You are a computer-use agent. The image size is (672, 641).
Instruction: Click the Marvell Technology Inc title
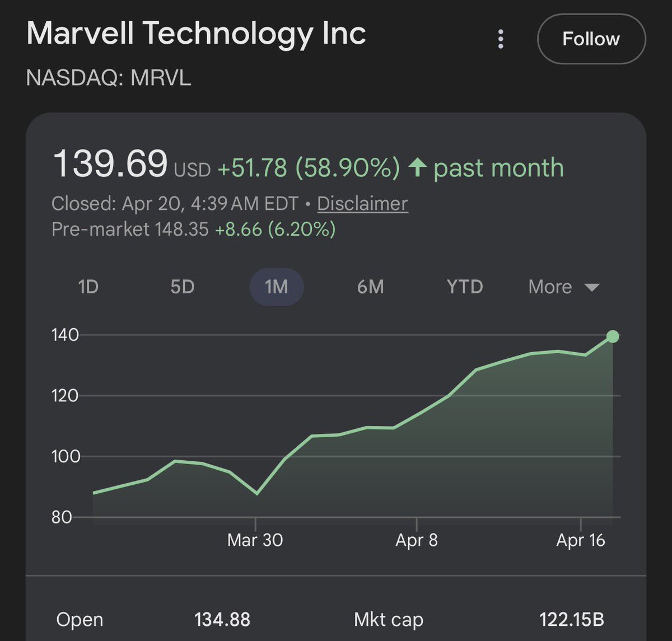click(196, 34)
